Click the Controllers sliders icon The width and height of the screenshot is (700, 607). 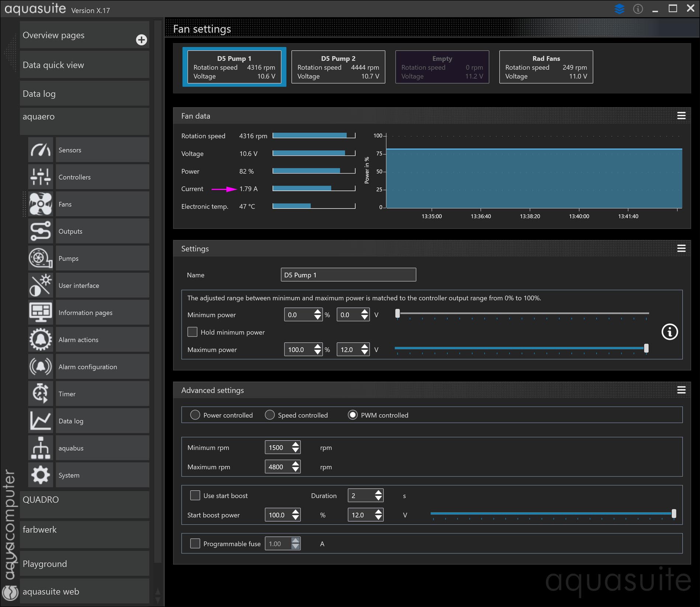point(41,177)
